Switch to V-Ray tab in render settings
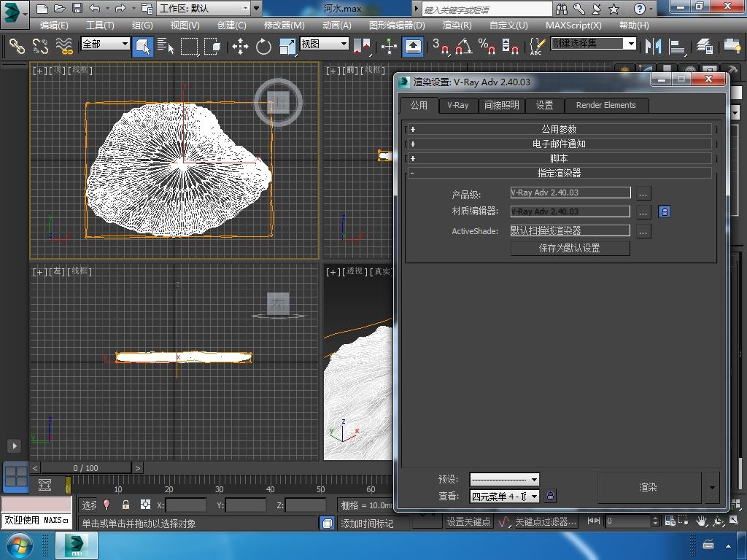 458,105
